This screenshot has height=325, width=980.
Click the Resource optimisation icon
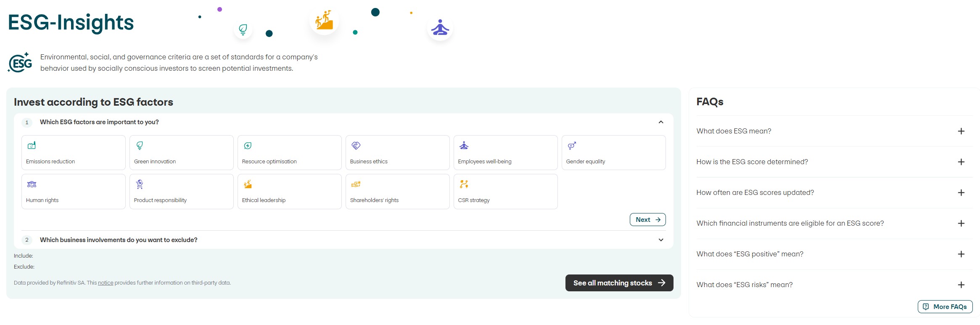click(248, 146)
